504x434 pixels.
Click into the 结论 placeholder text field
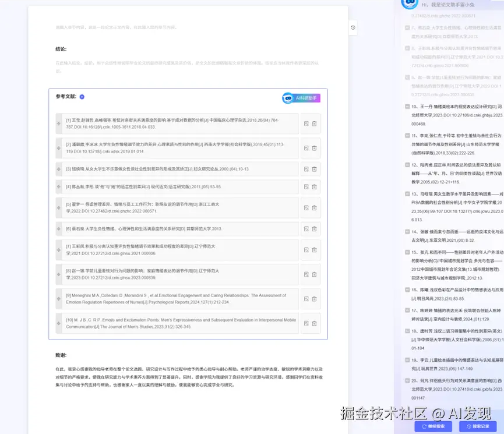pos(187,67)
